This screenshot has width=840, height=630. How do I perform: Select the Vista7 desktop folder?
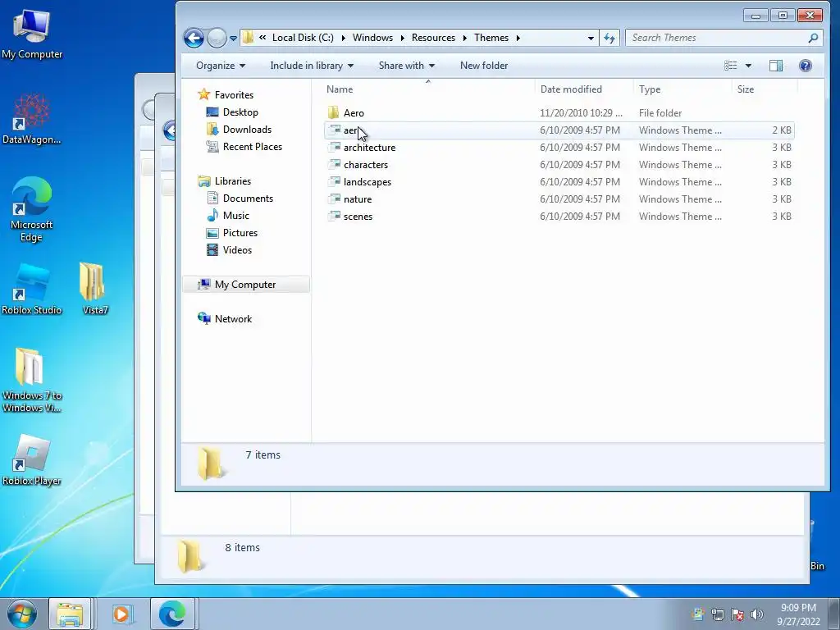click(95, 290)
